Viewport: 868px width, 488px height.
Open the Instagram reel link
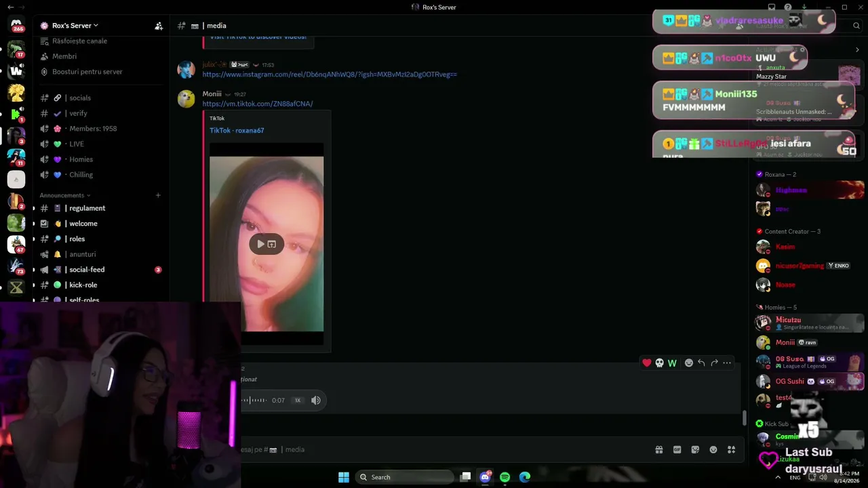point(330,75)
